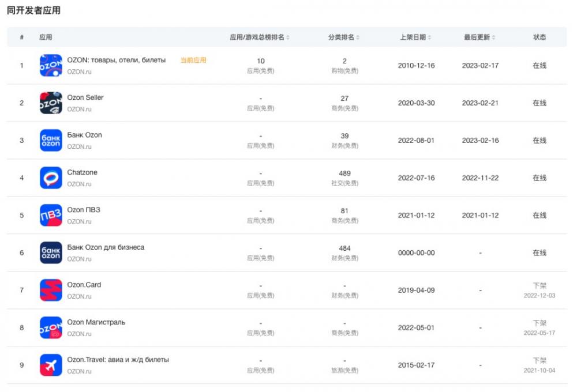The width and height of the screenshot is (577, 392).
Task: Click the 购物(免费) category label
Action: click(x=344, y=71)
